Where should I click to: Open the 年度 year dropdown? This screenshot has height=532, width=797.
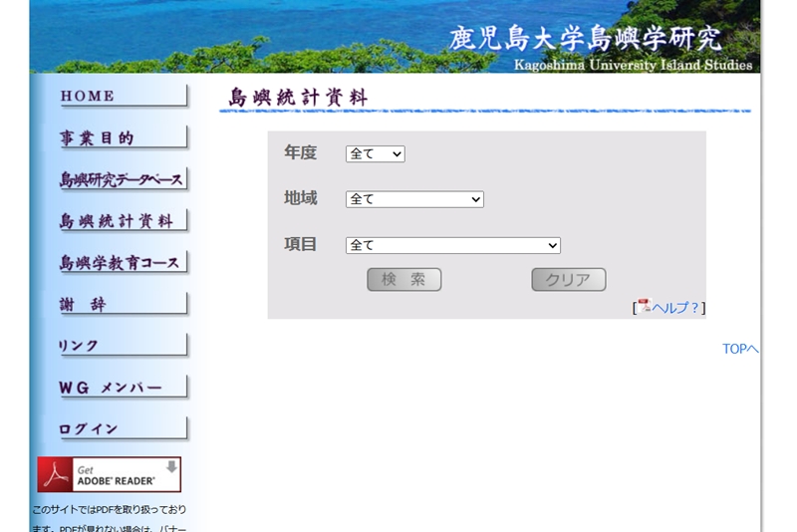[x=375, y=154]
